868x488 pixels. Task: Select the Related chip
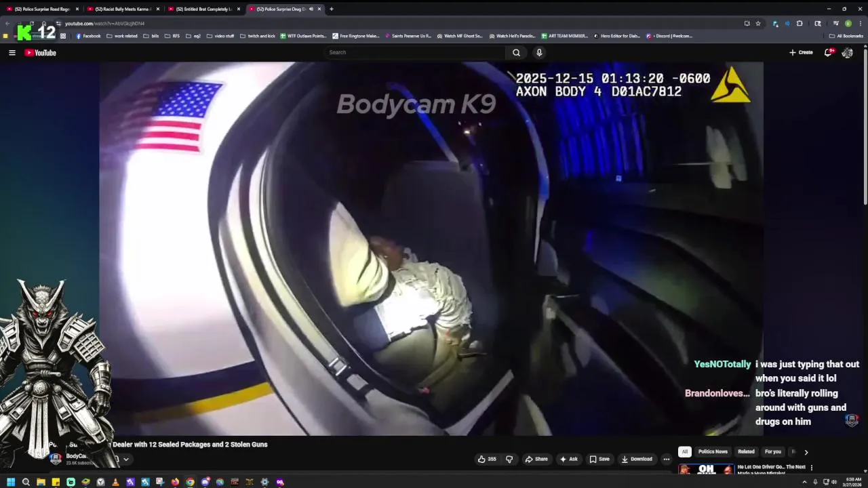(746, 451)
